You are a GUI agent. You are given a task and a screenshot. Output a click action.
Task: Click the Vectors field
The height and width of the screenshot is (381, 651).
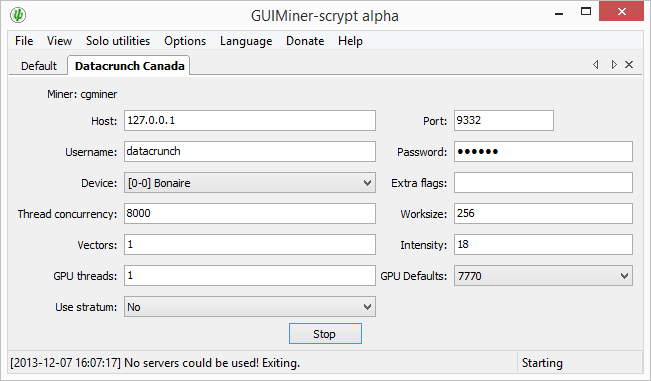250,244
